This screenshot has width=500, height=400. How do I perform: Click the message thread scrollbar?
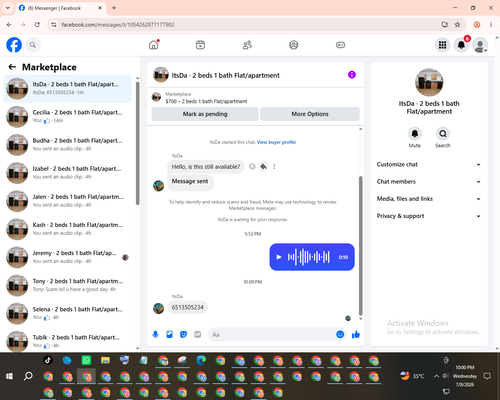(360, 245)
